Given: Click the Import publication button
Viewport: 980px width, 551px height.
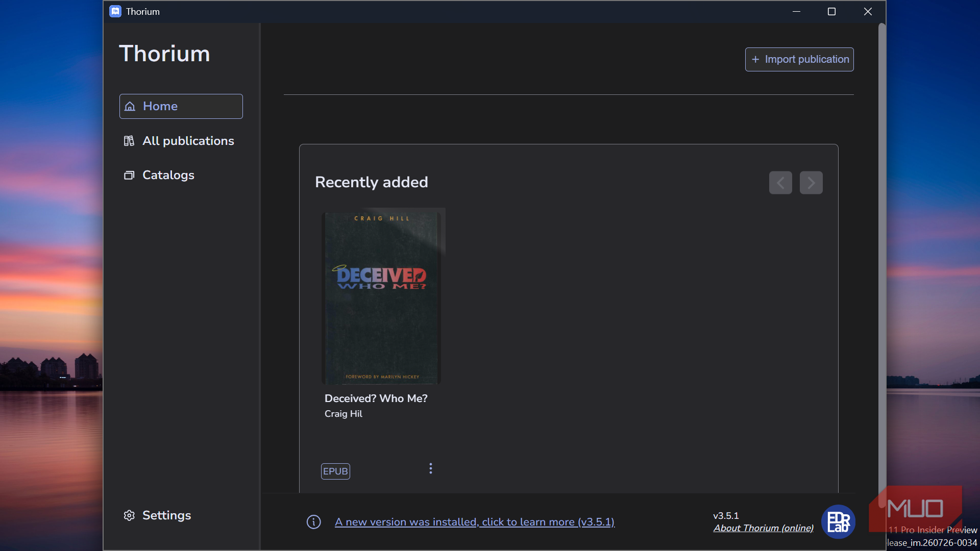Looking at the screenshot, I should [x=799, y=59].
